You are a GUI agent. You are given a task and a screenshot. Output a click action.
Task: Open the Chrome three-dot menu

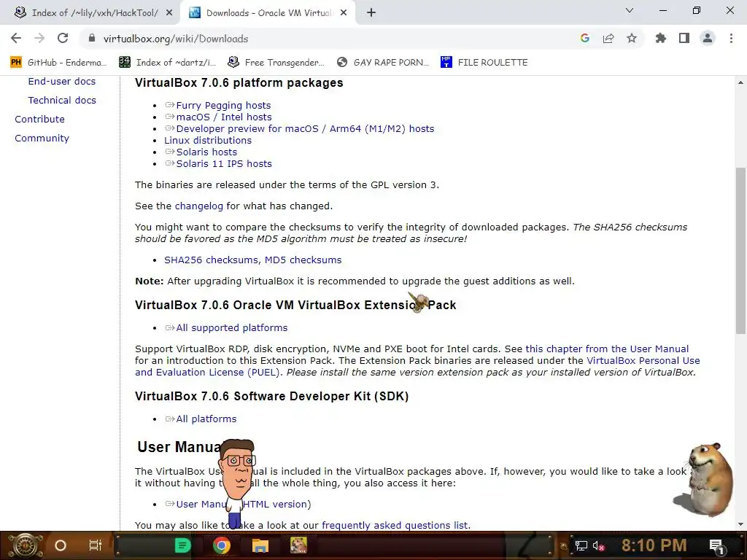[x=731, y=38]
